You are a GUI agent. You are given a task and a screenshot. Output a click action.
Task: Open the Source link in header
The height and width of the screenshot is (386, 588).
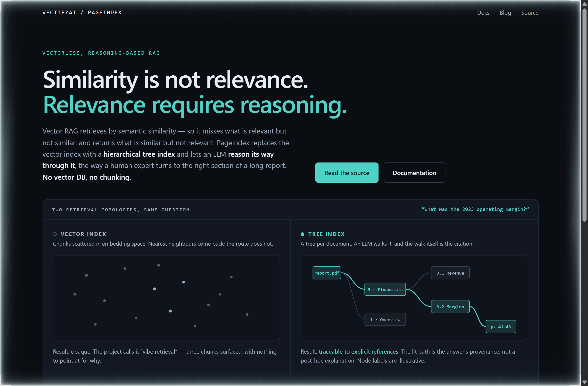(x=529, y=13)
